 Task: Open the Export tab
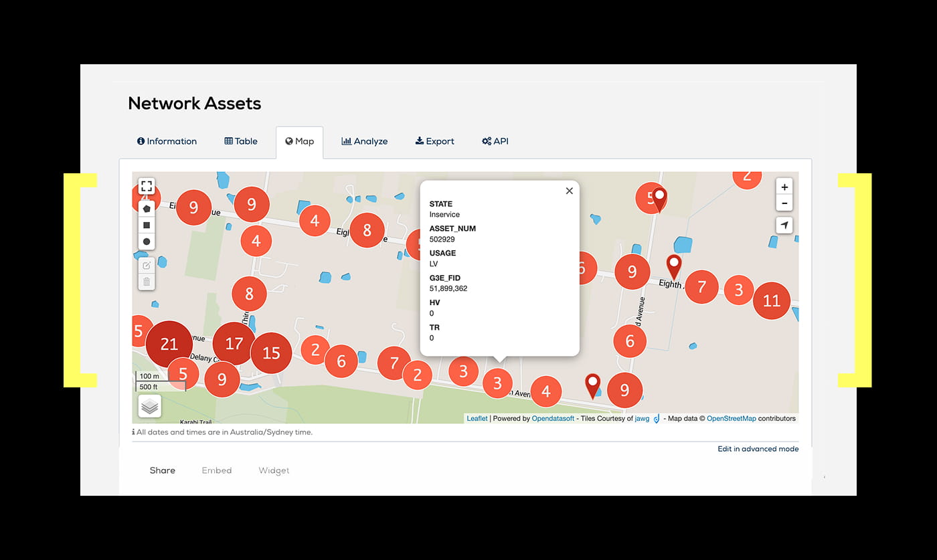434,141
